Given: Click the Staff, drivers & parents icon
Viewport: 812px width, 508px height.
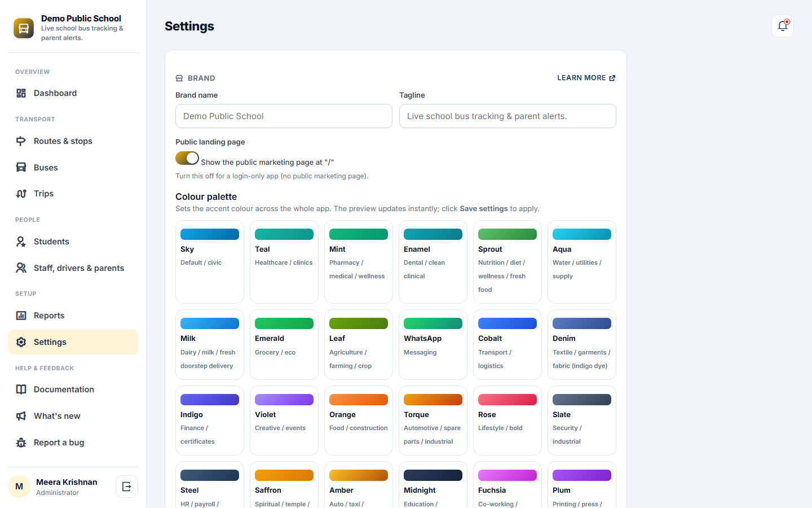Looking at the screenshot, I should 21,268.
